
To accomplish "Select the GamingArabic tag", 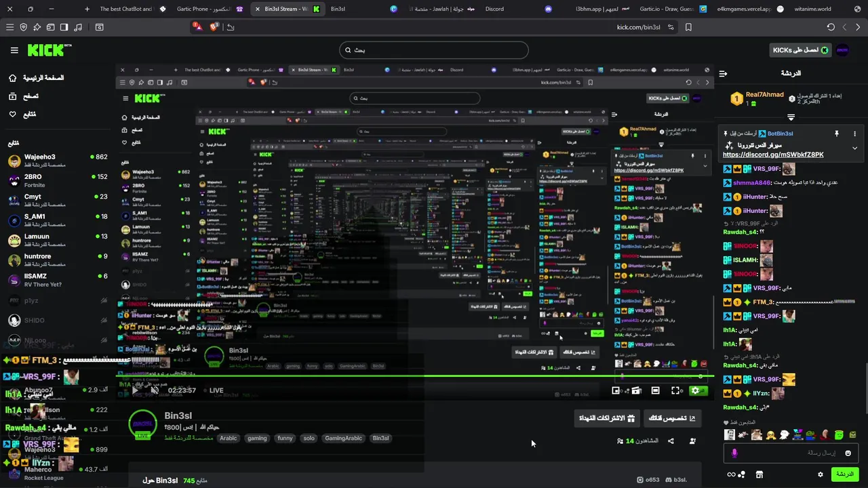I will (x=343, y=438).
